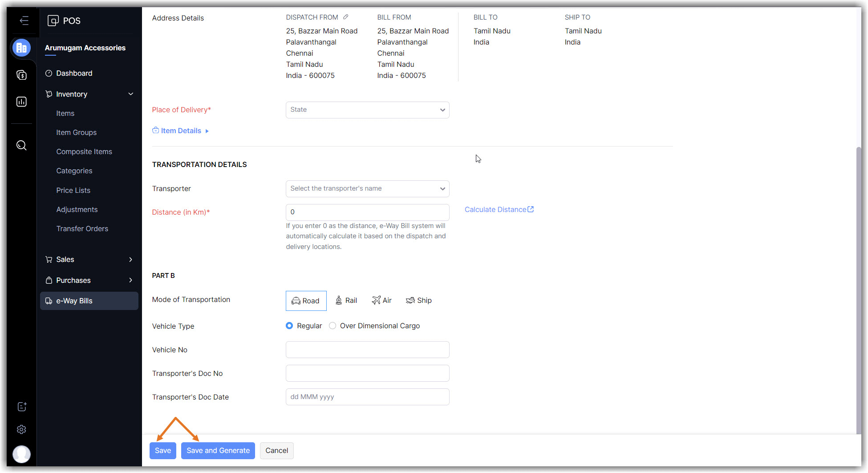Viewport: 868px width, 473px height.
Task: Click the user avatar at bottom left
Action: (x=21, y=454)
